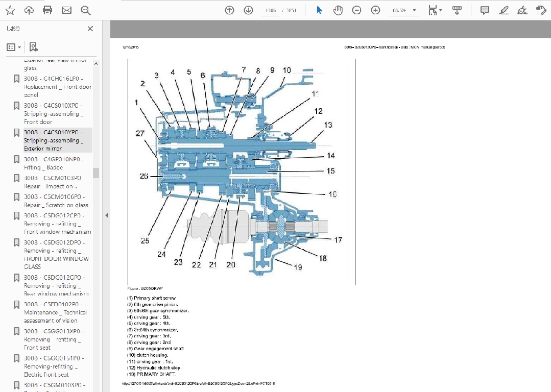
Task: Open the magnifier find-text tool
Action: [85, 10]
